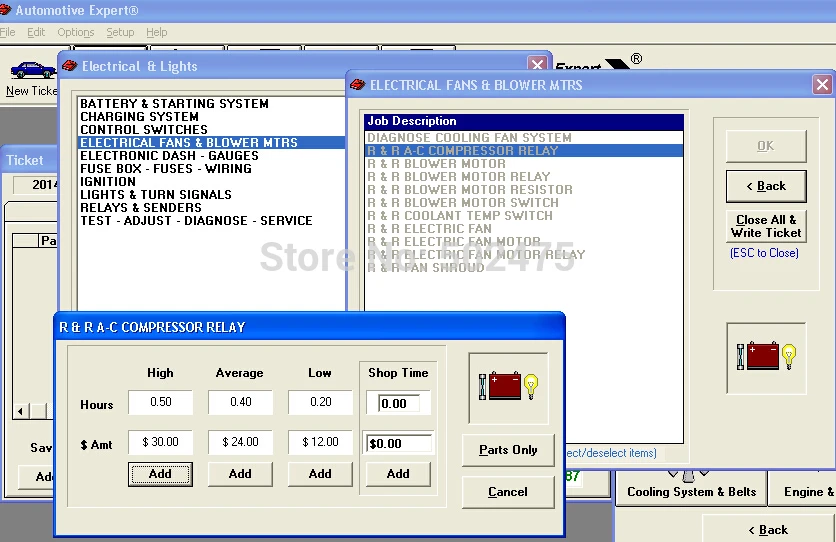Edit the Shop Time dollar amount field
Image resolution: width=836 pixels, height=542 pixels.
click(x=399, y=443)
